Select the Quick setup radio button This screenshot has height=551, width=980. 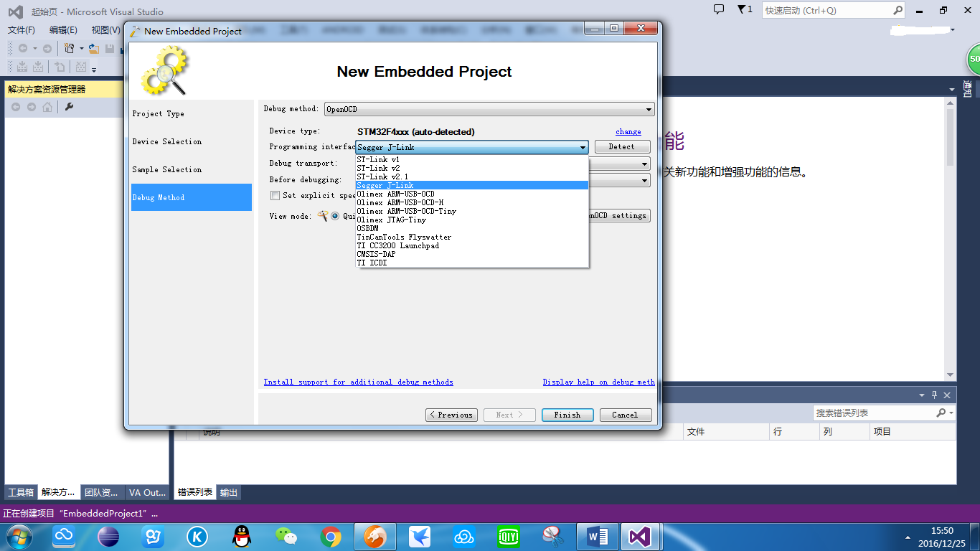[x=335, y=216]
